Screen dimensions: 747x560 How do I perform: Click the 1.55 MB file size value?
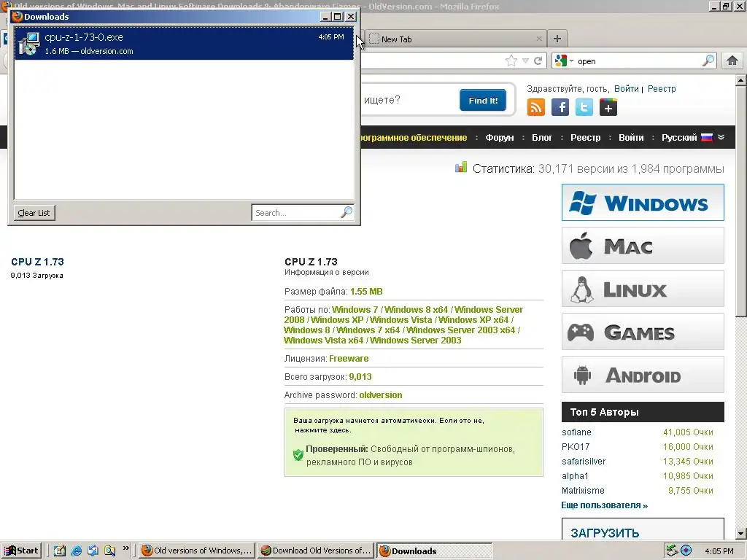tap(366, 292)
